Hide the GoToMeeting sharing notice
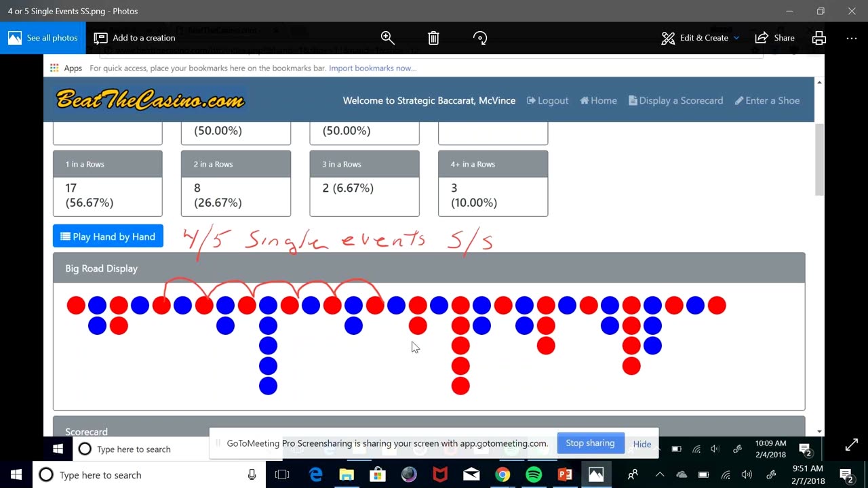868x488 pixels. point(642,444)
